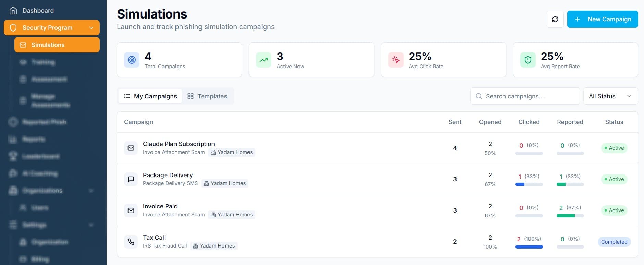Click the Simulations page heading

(152, 14)
